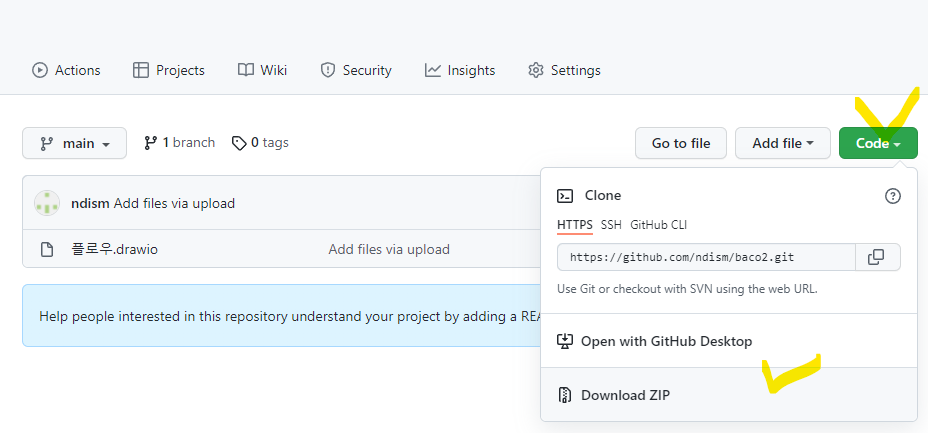Click the tag icon next to 0 tags
Image resolution: width=928 pixels, height=433 pixels.
(239, 143)
